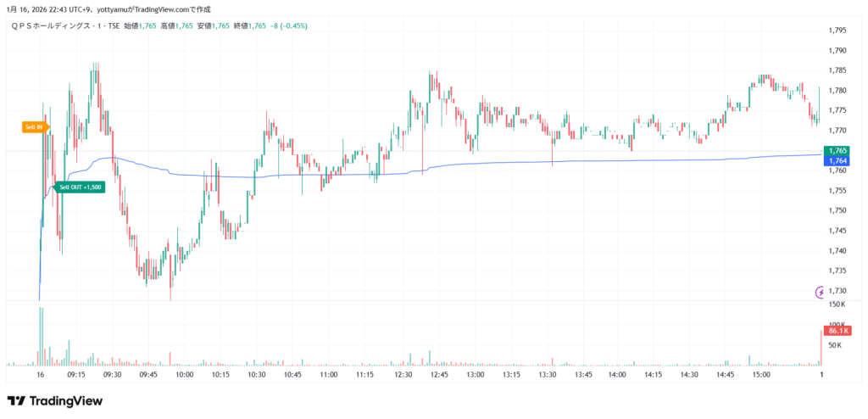Click the orange Sell IN marker
Viewport: 868px width, 419px height.
(36, 126)
